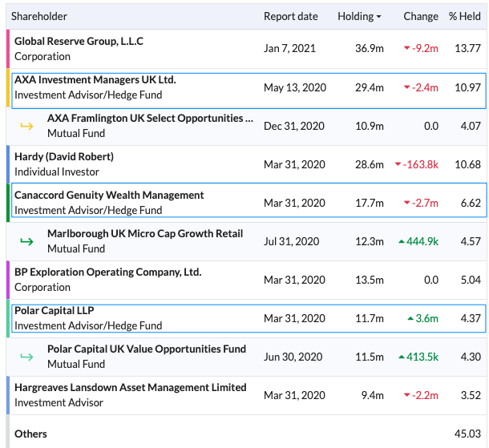Sort table by Shareholder column header
This screenshot has height=448, width=489.
(39, 16)
